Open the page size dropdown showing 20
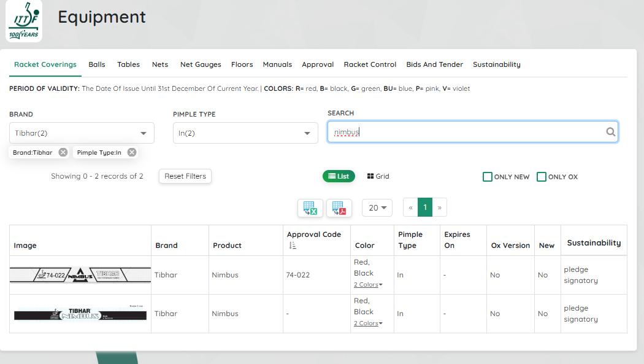The width and height of the screenshot is (644, 364). coord(377,208)
